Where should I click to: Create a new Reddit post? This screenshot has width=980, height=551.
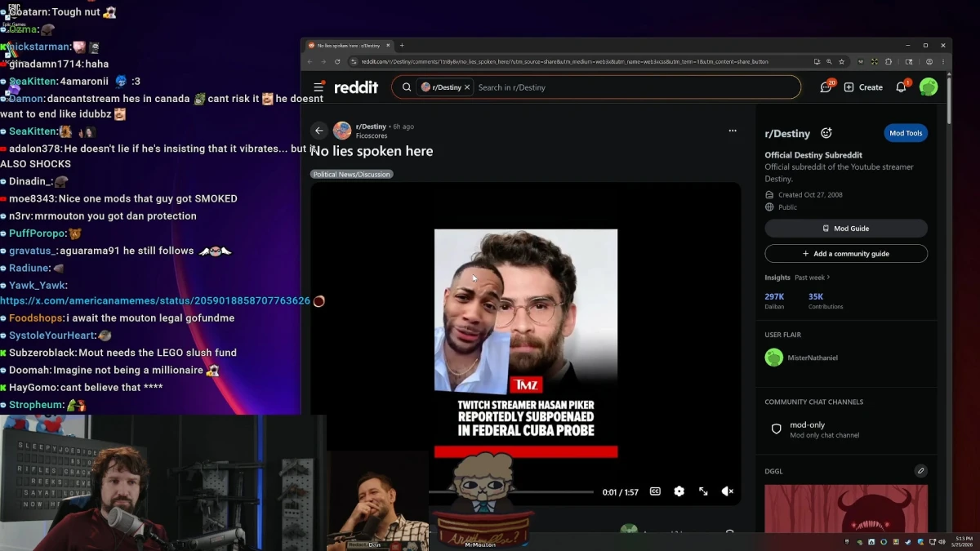coord(863,87)
